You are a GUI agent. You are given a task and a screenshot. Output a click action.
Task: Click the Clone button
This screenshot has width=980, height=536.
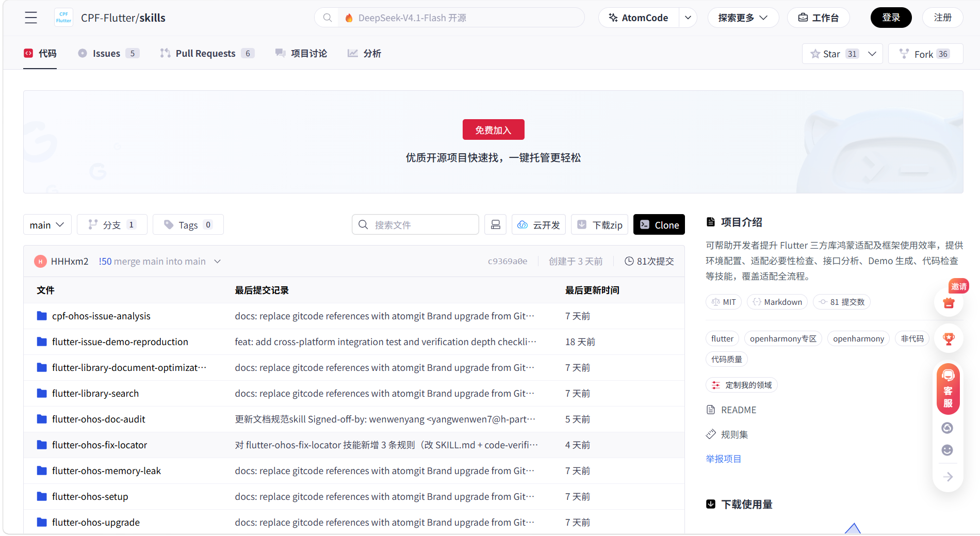coord(659,224)
